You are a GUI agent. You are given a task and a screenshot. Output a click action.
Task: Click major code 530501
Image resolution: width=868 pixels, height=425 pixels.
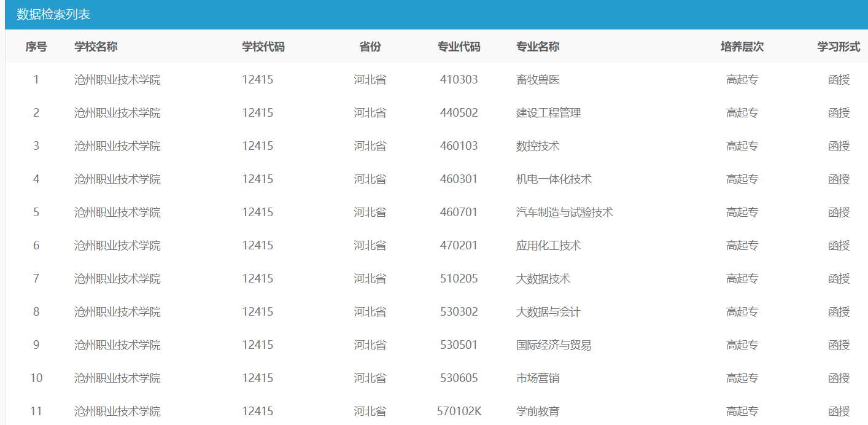459,345
